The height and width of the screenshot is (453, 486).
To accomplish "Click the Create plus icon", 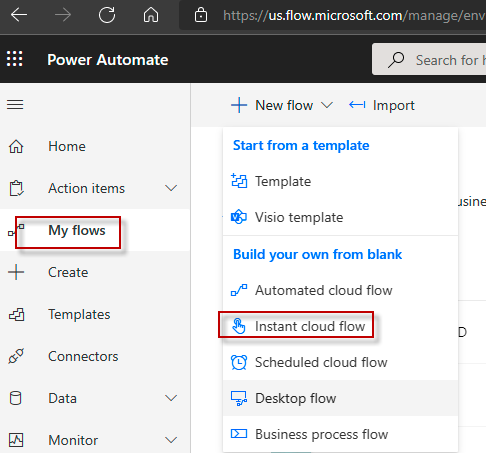I will (x=16, y=272).
